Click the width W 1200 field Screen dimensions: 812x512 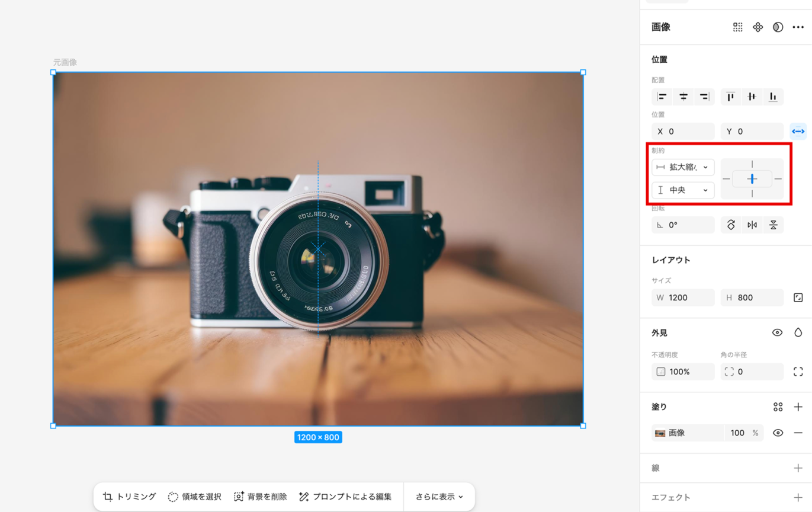[x=683, y=297]
